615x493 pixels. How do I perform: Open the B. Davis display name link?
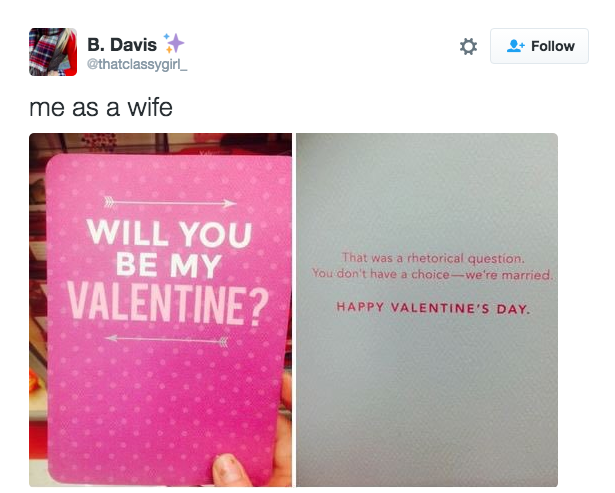tap(122, 44)
